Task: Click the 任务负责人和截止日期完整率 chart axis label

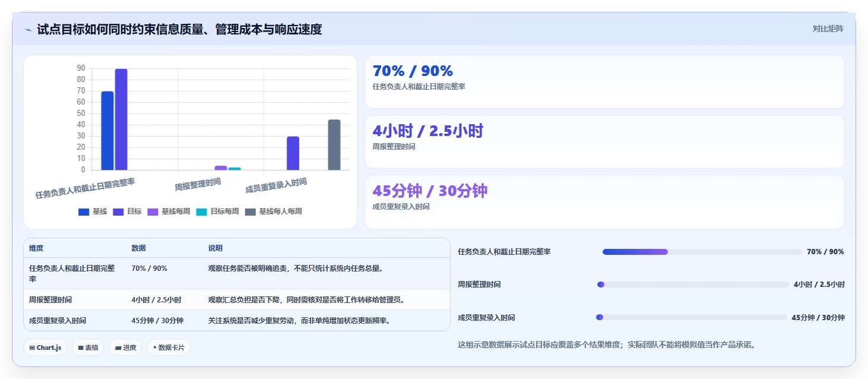Action: click(85, 188)
